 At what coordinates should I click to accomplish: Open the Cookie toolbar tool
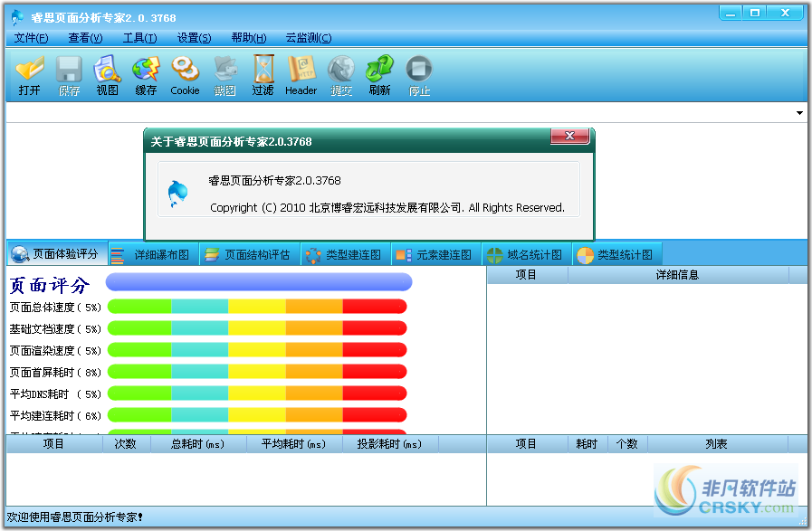click(185, 76)
